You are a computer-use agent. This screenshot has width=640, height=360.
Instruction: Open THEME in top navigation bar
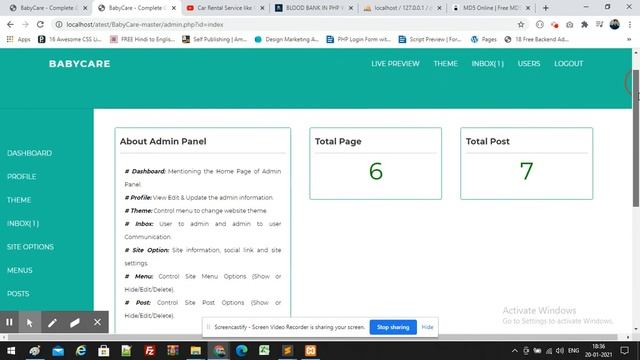[x=445, y=64]
